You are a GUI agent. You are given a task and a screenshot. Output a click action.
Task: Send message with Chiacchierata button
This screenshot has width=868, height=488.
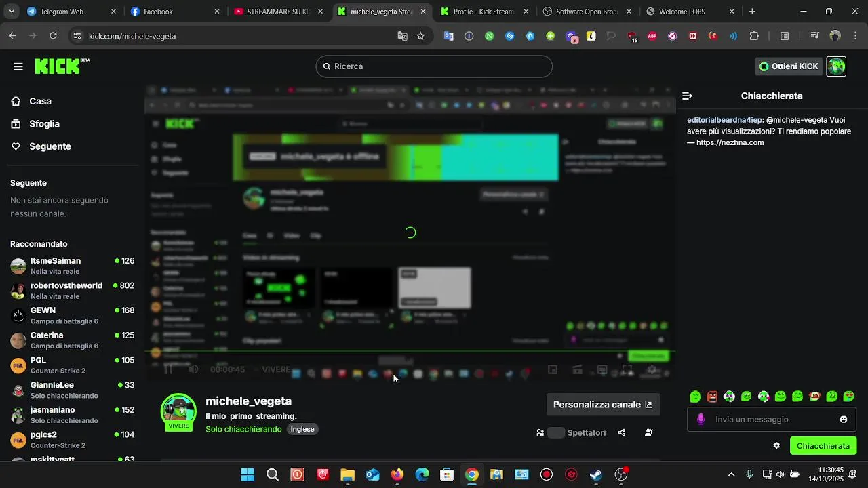pos(823,446)
